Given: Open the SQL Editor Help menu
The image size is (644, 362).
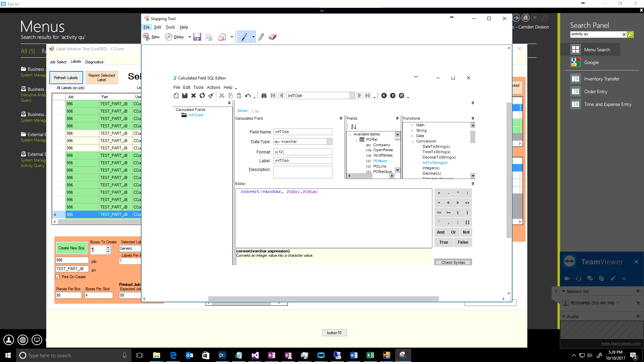Looking at the screenshot, I should [x=228, y=87].
